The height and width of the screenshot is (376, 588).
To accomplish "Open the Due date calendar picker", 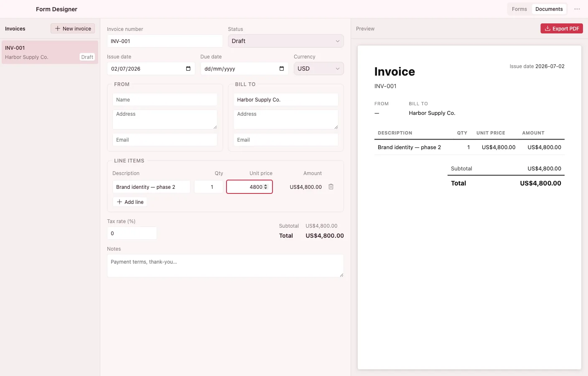I will (282, 69).
